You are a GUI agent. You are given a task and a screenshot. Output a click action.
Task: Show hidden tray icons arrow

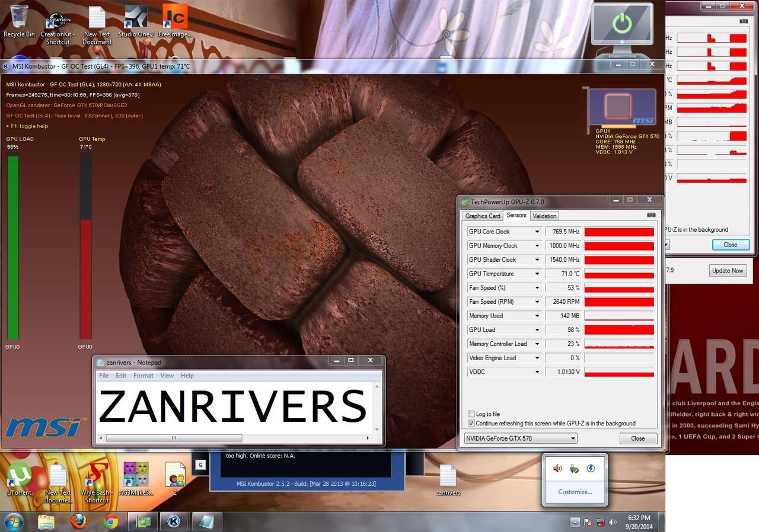coord(575,522)
